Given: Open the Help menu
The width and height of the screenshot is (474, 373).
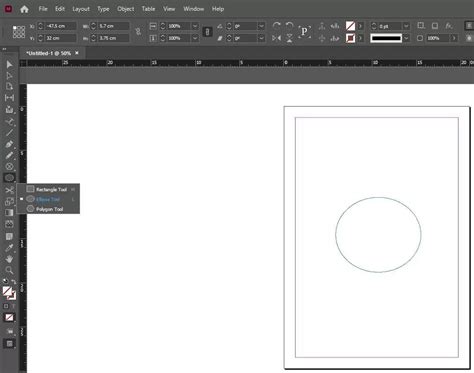Looking at the screenshot, I should pyautogui.click(x=218, y=9).
